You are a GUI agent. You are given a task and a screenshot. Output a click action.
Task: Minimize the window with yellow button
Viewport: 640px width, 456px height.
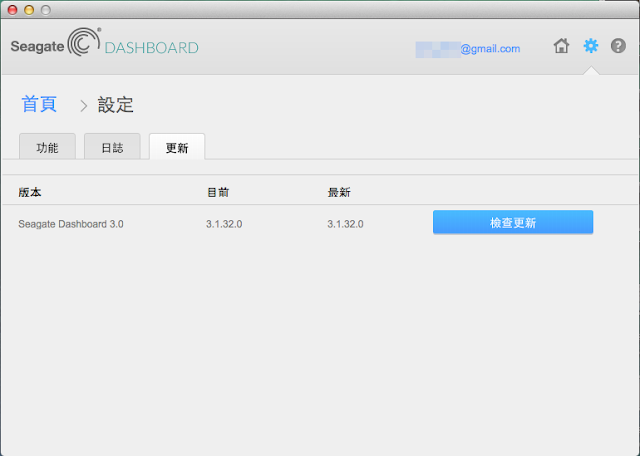pos(29,10)
